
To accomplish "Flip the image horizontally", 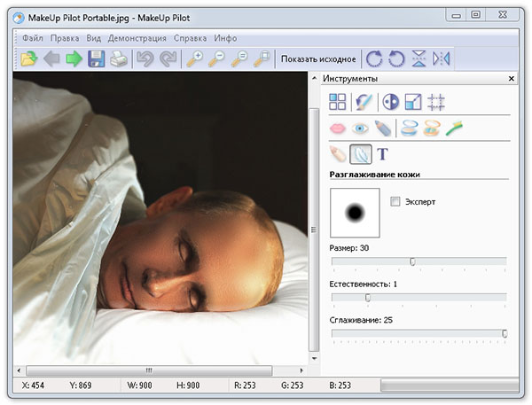I will (441, 59).
